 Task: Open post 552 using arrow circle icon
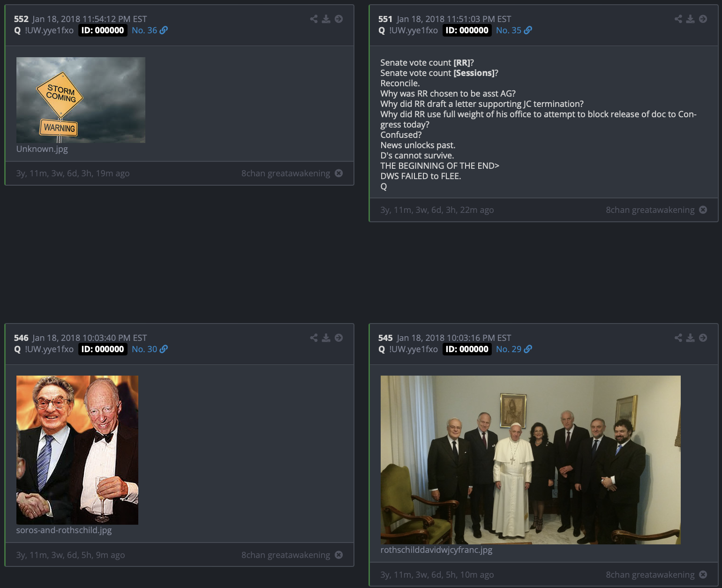[339, 19]
